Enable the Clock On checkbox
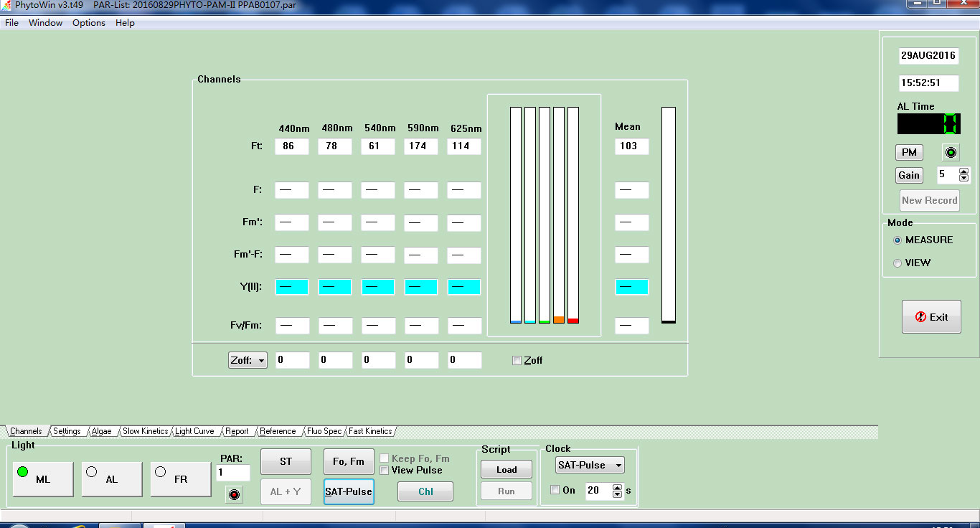 point(555,491)
